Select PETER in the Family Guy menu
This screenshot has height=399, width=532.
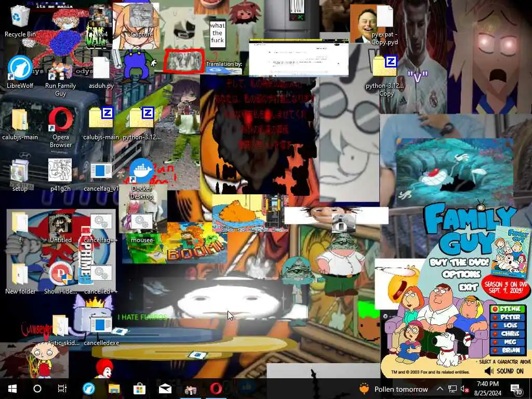[x=508, y=317]
